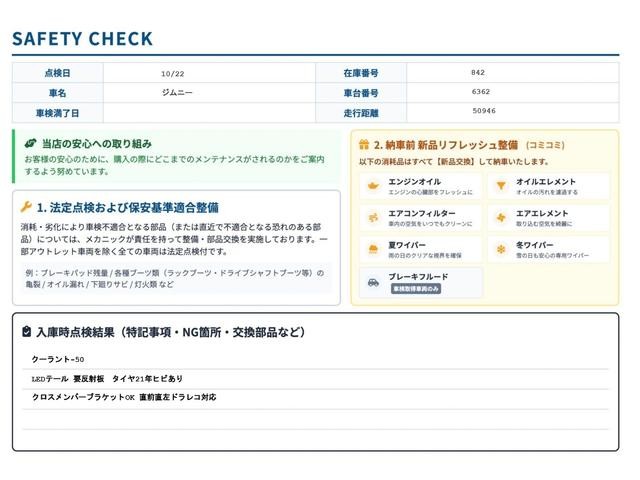
Task: Click the car icon for ブレーキフルード
Action: (x=373, y=282)
